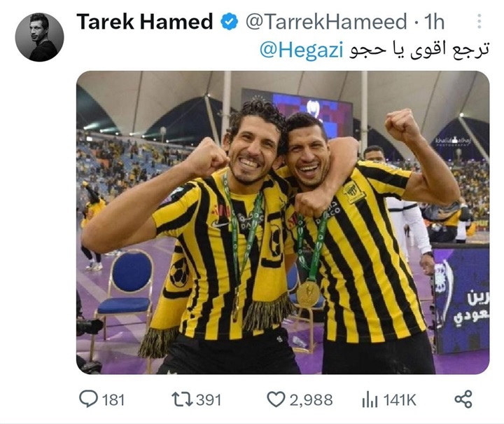Retweet using the arrows icon
This screenshot has width=504, height=424.
182,399
